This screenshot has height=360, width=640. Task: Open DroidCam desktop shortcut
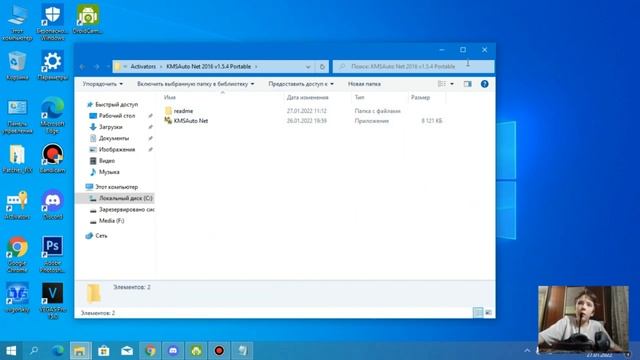click(88, 19)
